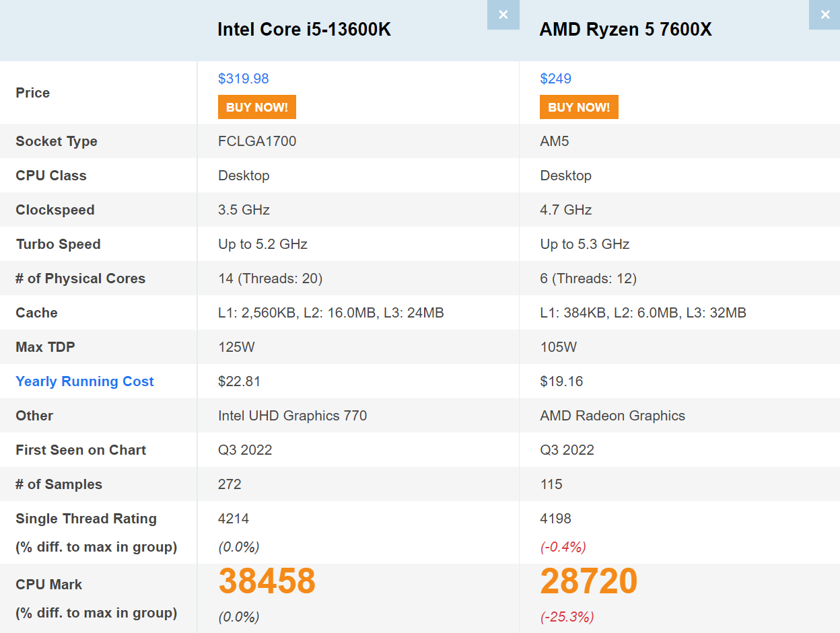Click the Single Thread Rating label
This screenshot has width=840, height=633.
[x=86, y=519]
